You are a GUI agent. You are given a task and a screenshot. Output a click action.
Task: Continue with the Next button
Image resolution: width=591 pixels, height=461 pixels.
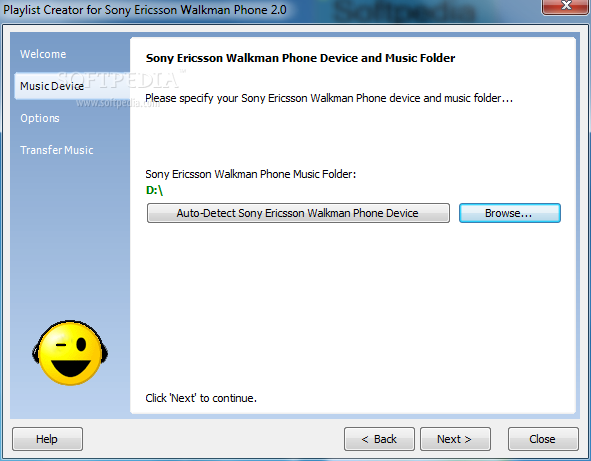[455, 439]
